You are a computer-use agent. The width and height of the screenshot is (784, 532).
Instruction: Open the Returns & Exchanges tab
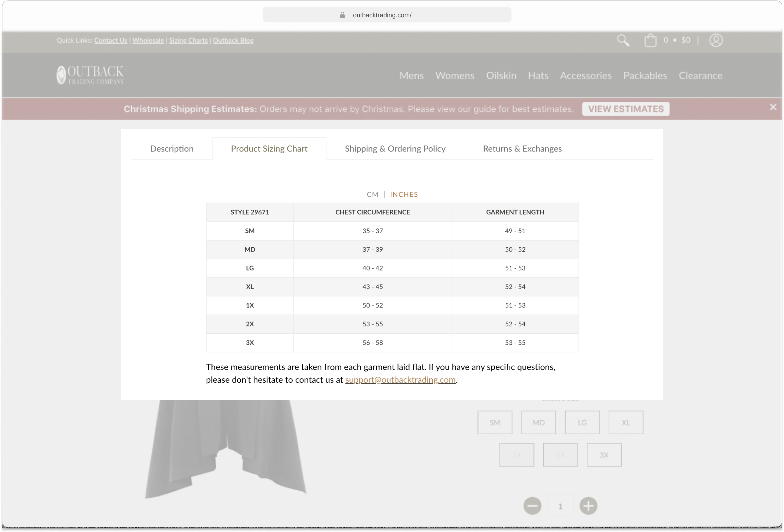(522, 148)
